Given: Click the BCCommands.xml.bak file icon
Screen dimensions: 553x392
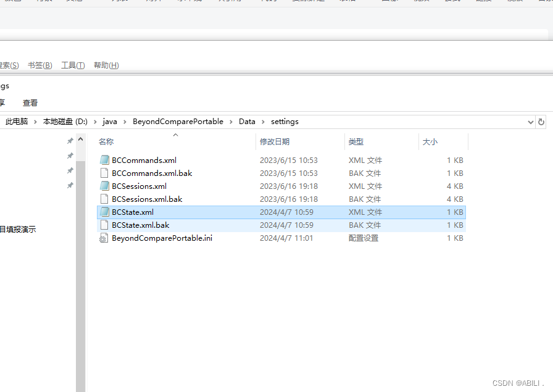Looking at the screenshot, I should point(104,173).
